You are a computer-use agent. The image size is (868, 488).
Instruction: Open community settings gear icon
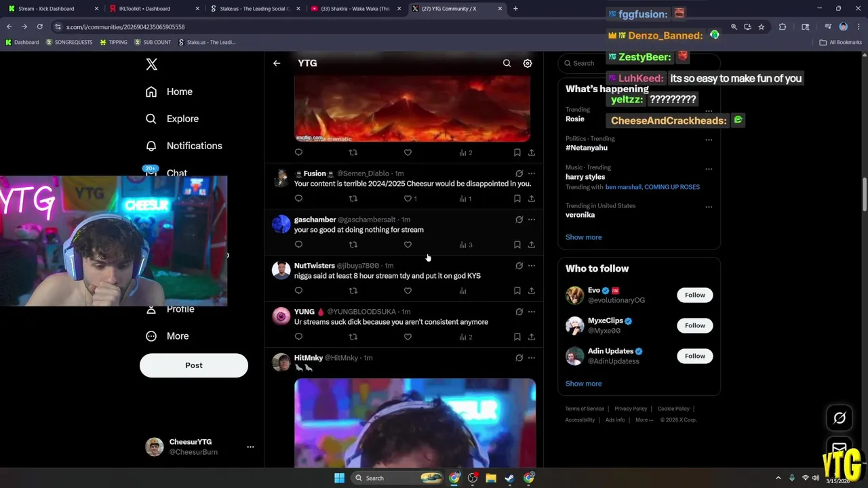528,63
